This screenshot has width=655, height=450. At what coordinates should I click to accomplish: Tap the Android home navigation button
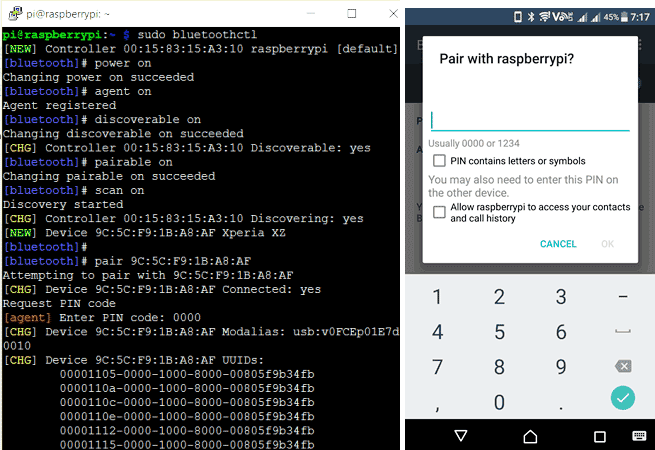click(530, 436)
